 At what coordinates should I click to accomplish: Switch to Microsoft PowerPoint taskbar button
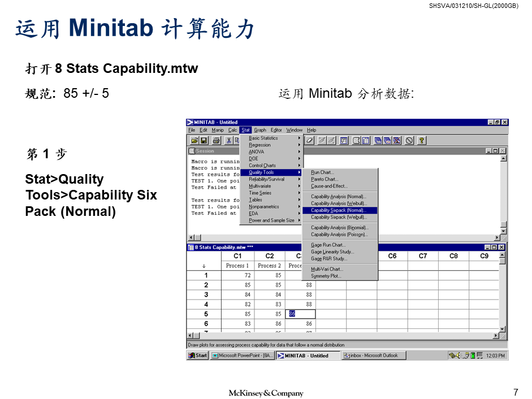tap(243, 355)
